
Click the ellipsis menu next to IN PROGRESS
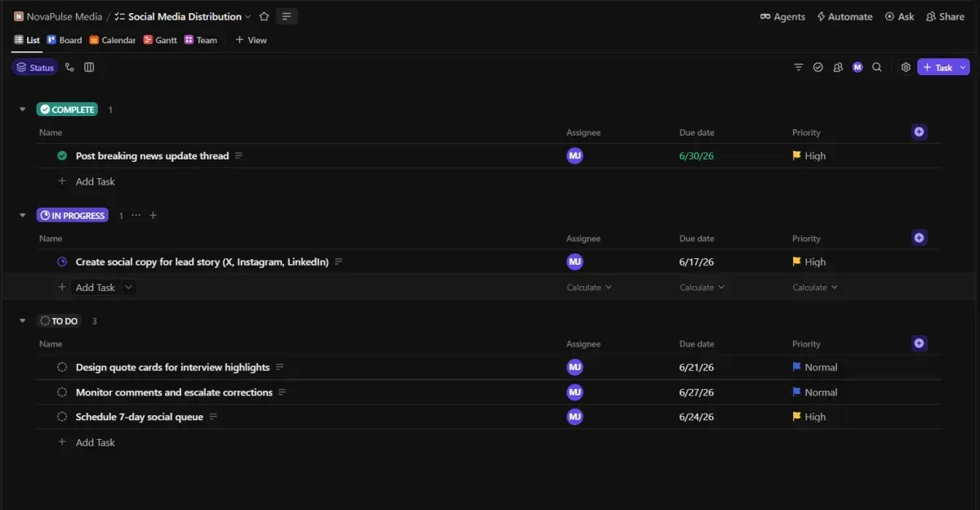(x=136, y=216)
